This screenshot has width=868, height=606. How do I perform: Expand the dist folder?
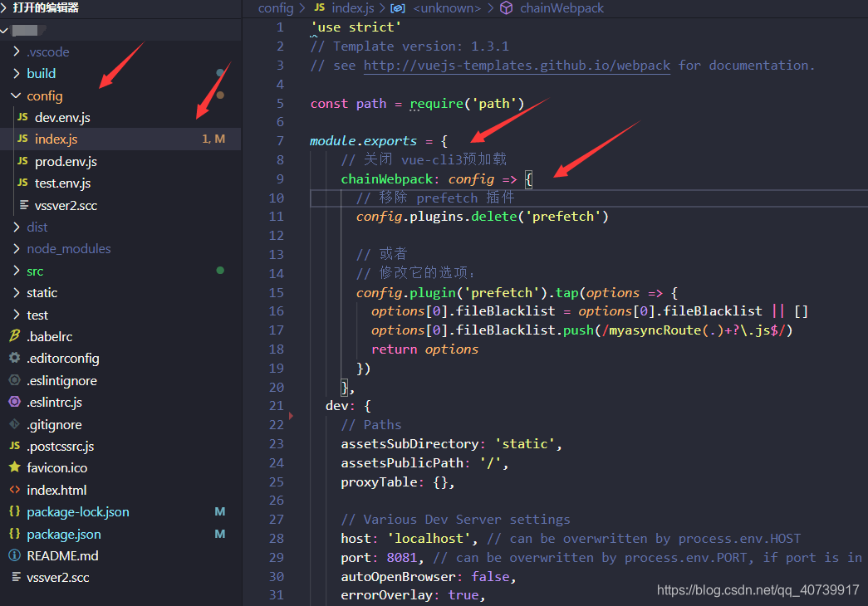coord(17,227)
